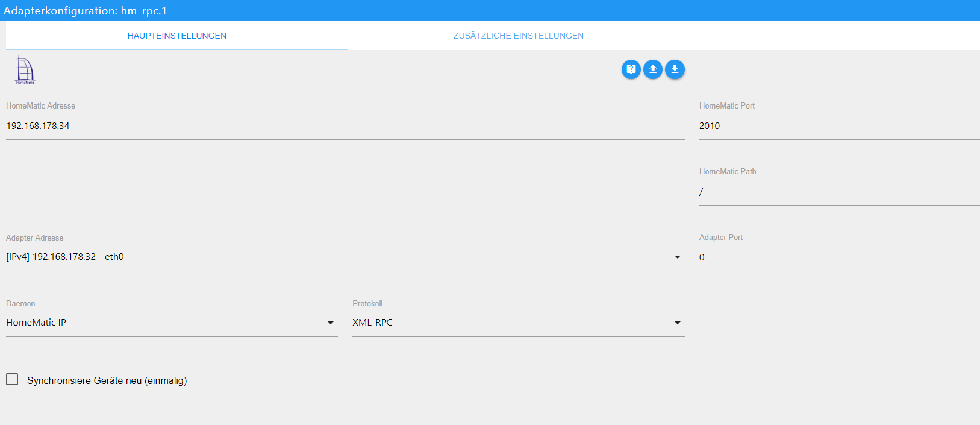Click the Adapter Adresse label
The image size is (980, 425).
tap(35, 238)
